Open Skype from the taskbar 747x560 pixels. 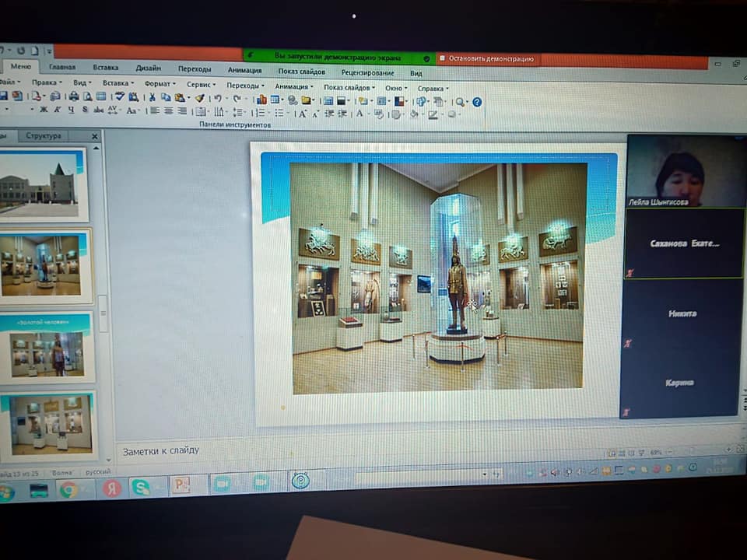click(141, 488)
